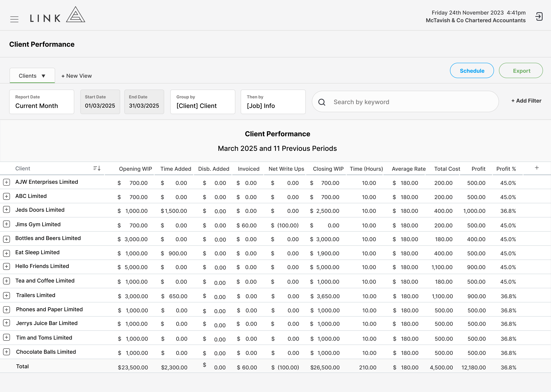This screenshot has height=392, width=551.
Task: Expand Chocolate Balls Limited row
Action: pyautogui.click(x=7, y=352)
